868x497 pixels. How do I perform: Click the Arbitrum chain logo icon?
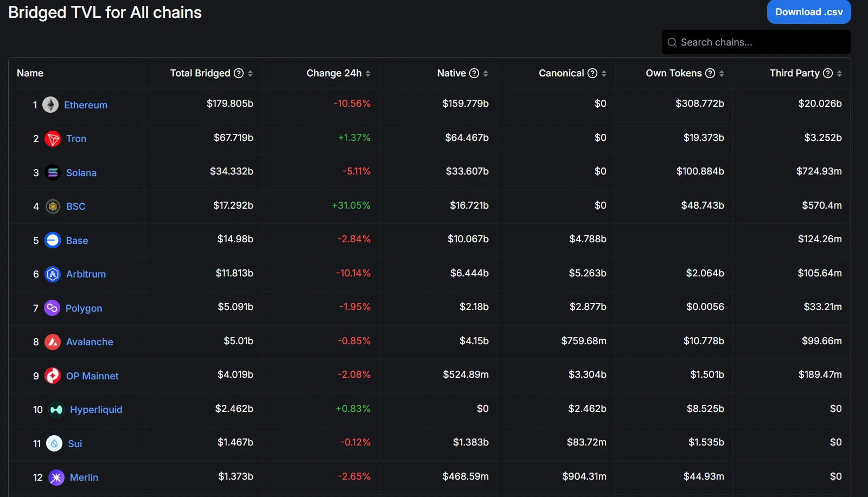(x=53, y=274)
